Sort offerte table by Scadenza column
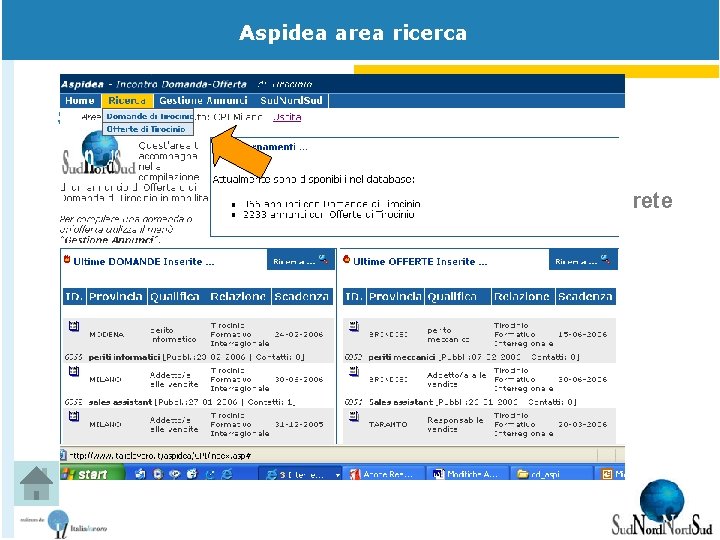This screenshot has height=540, width=720. coord(585,297)
